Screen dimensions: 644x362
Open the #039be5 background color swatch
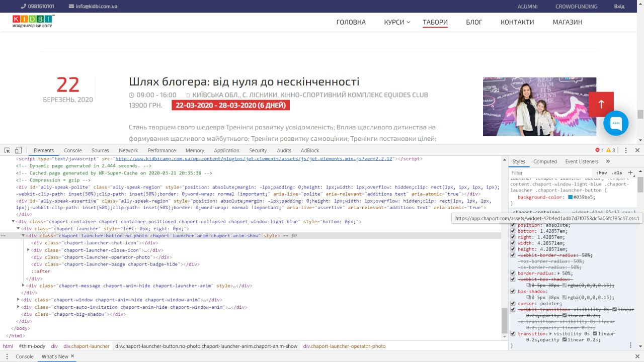point(570,198)
